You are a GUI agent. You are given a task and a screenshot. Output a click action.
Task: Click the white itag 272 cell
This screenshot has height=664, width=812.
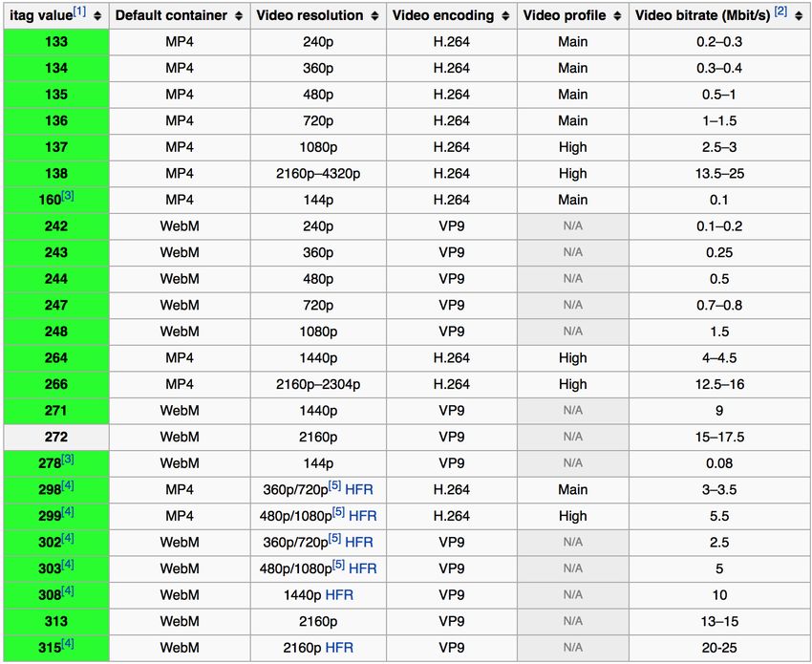pos(56,437)
